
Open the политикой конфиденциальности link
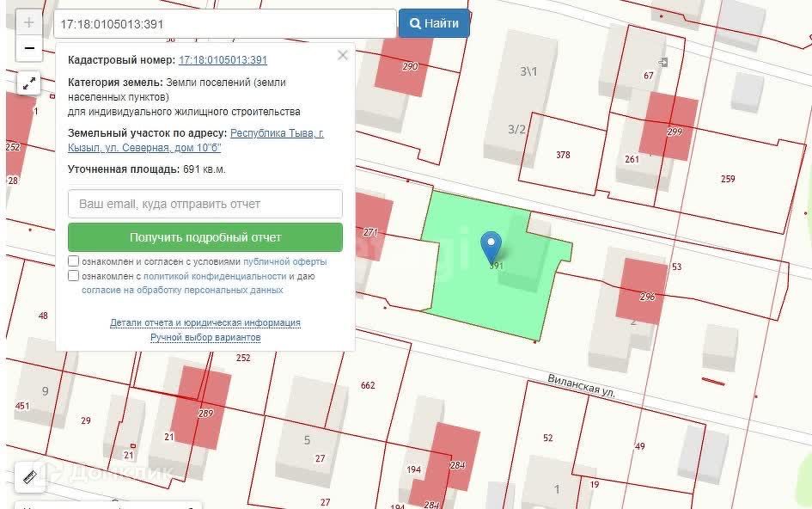click(215, 276)
